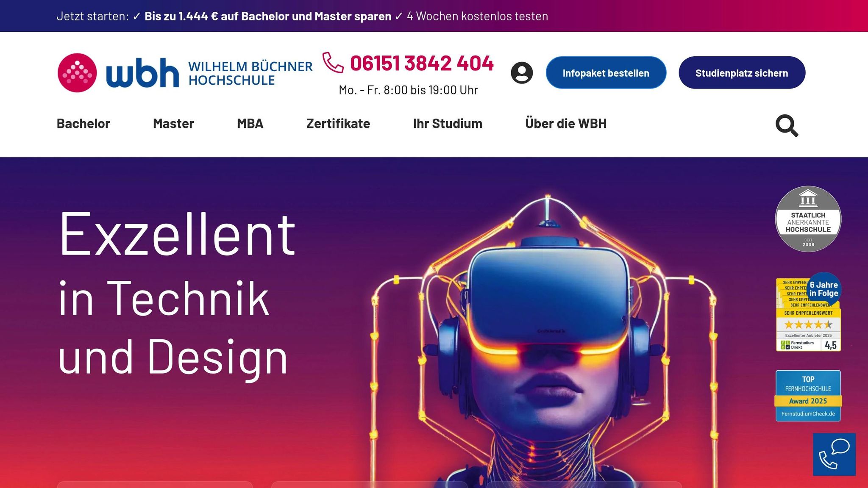This screenshot has width=868, height=488.
Task: Click the Top Fernhochschule Award 2025 badge
Action: (x=808, y=396)
